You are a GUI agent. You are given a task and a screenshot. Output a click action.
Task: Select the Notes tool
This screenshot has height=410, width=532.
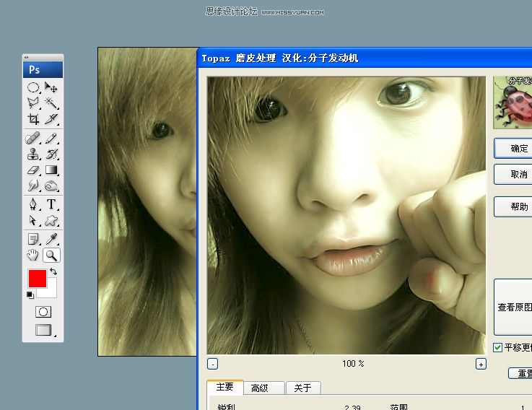(33, 239)
